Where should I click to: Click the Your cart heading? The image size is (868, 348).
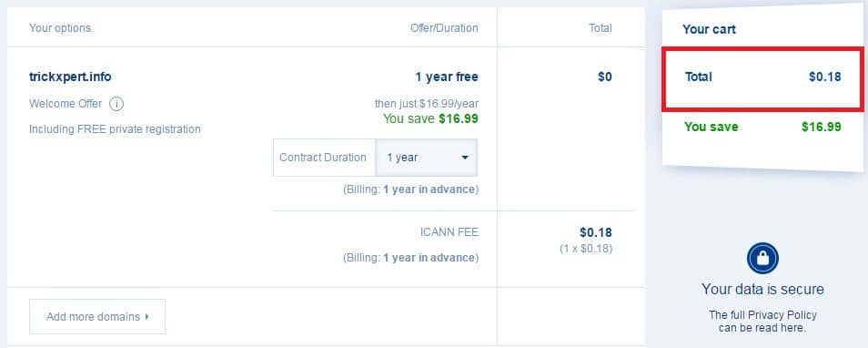(x=709, y=29)
